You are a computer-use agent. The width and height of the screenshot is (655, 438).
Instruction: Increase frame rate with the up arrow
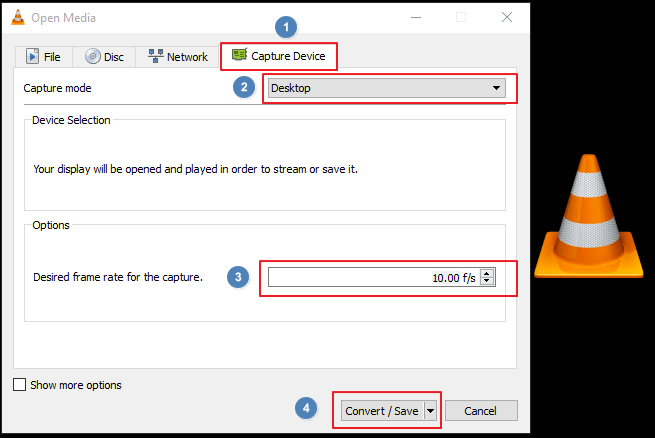click(x=487, y=273)
